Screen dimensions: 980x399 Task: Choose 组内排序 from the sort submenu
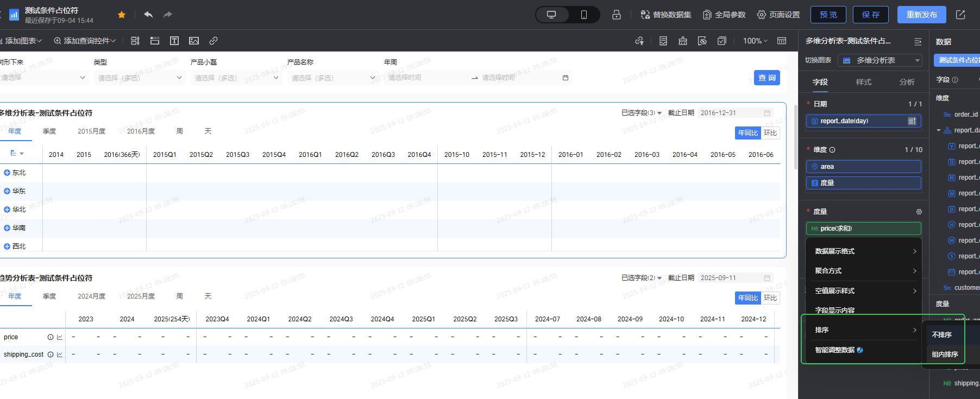click(945, 354)
